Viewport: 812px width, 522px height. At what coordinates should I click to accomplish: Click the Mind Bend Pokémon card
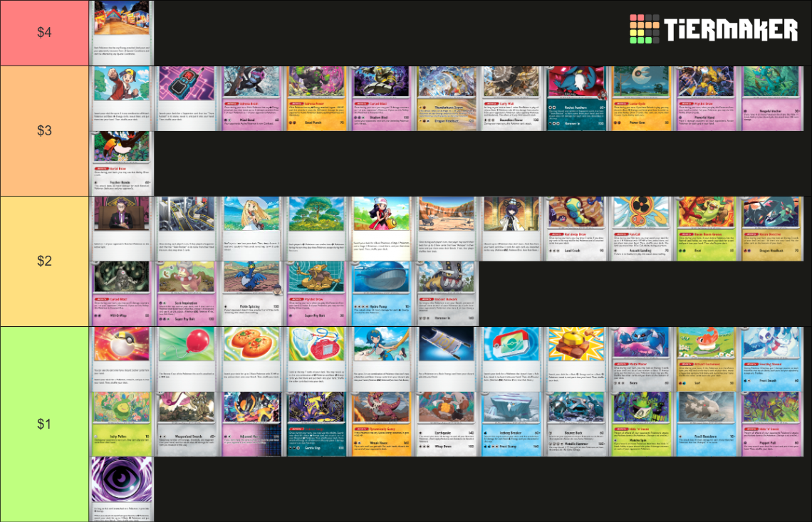251,98
